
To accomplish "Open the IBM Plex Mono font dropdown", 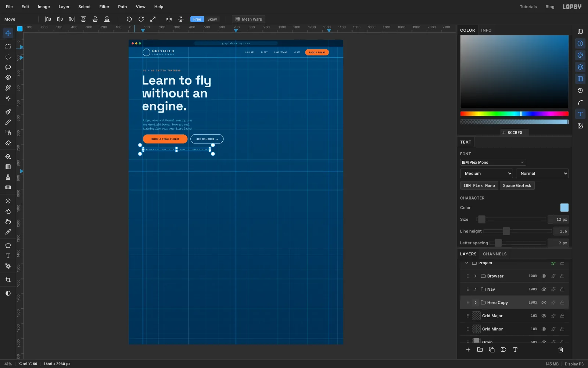I will [493, 162].
